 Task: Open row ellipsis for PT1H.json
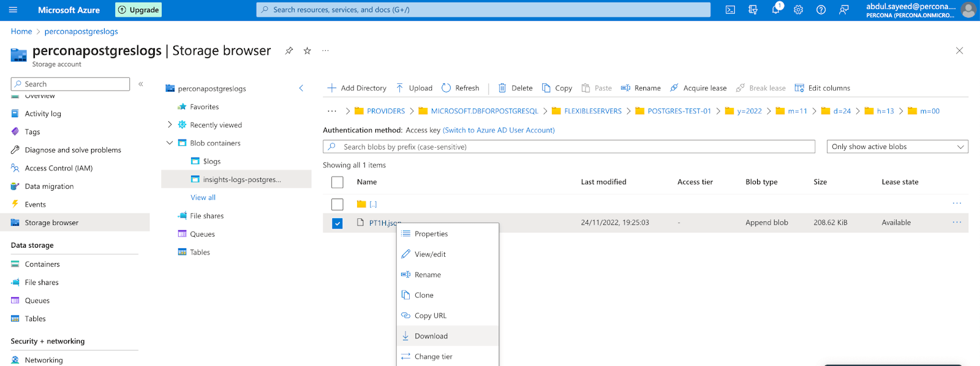[x=957, y=223]
